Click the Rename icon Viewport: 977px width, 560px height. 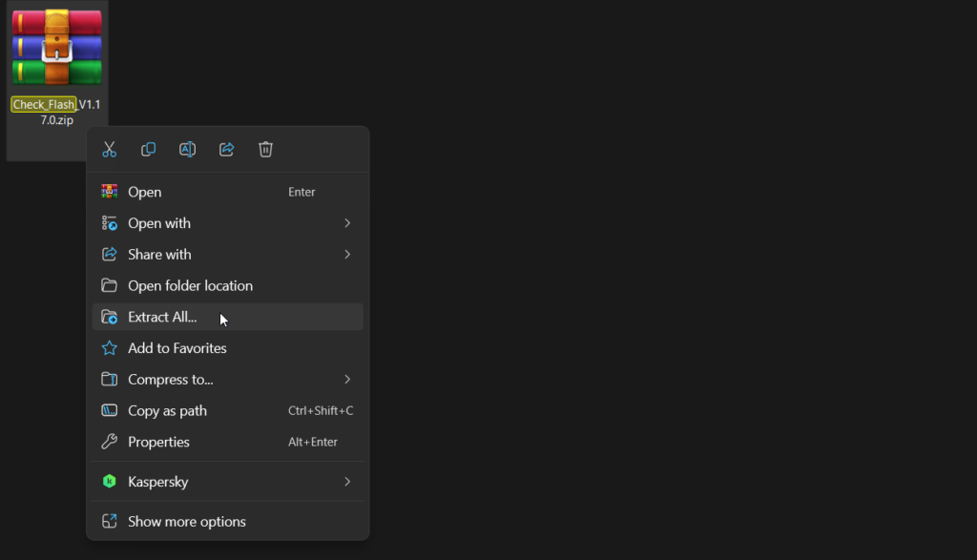pos(188,149)
